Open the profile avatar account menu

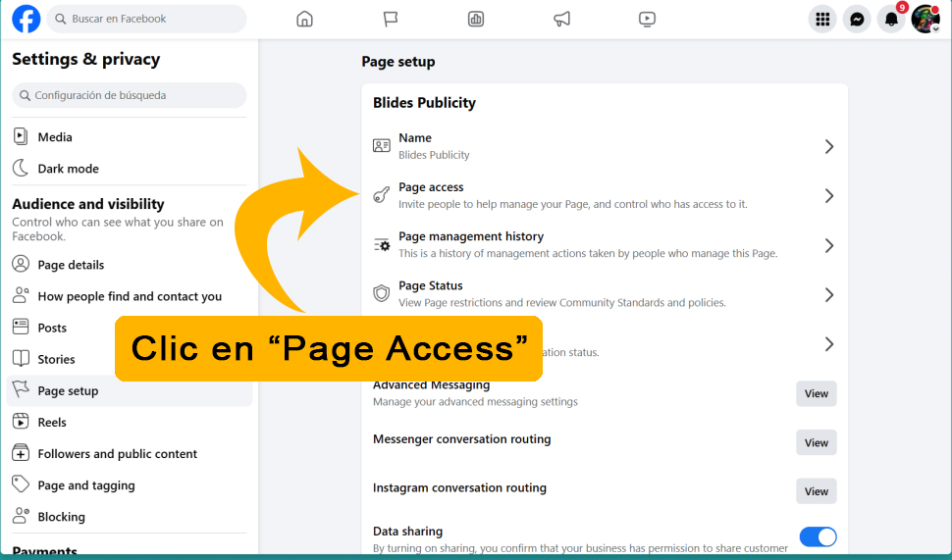[x=925, y=19]
